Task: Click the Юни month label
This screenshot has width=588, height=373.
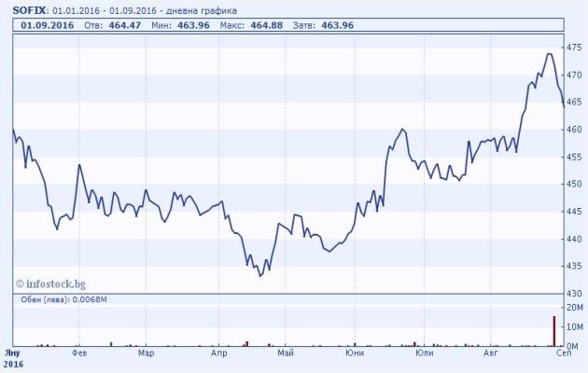Action: coord(355,353)
